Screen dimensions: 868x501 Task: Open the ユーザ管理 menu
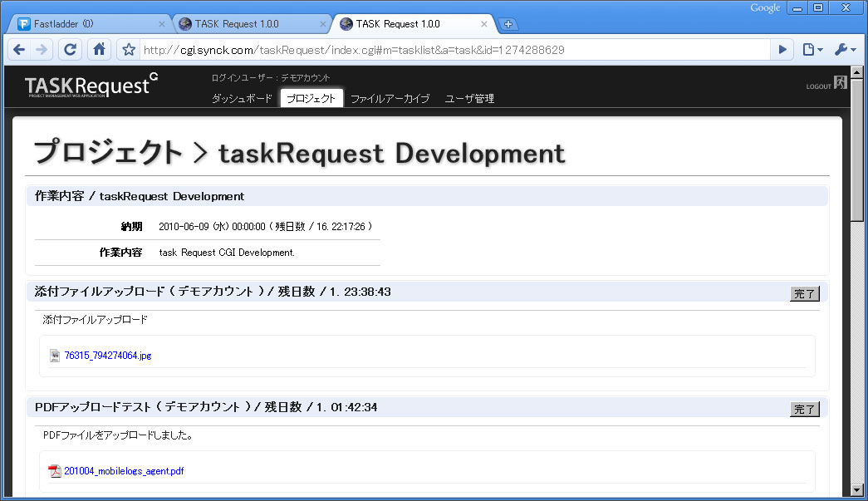(x=469, y=99)
